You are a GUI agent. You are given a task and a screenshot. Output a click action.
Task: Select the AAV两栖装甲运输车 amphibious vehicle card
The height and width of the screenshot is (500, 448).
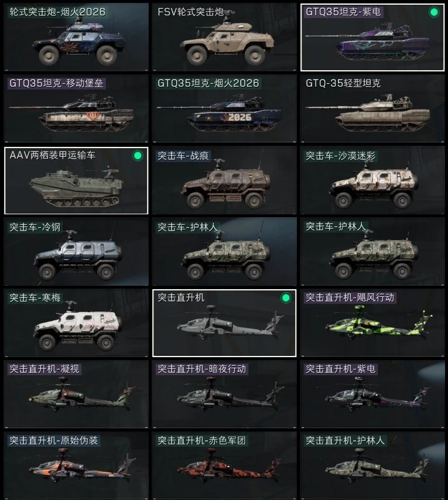pyautogui.click(x=76, y=180)
